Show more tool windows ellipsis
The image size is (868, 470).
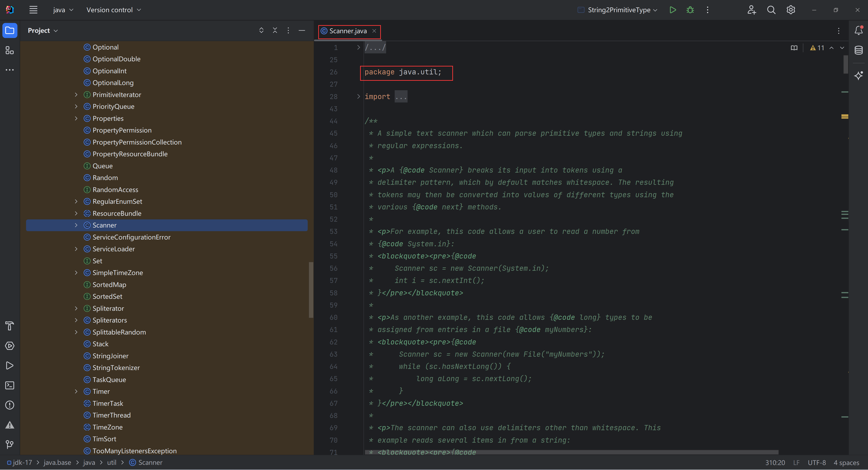(x=10, y=70)
